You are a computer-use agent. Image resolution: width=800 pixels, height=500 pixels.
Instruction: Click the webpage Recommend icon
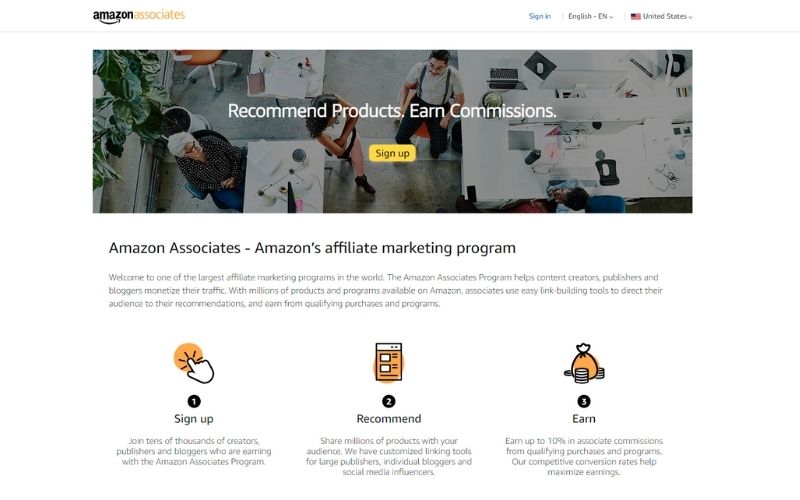click(389, 362)
